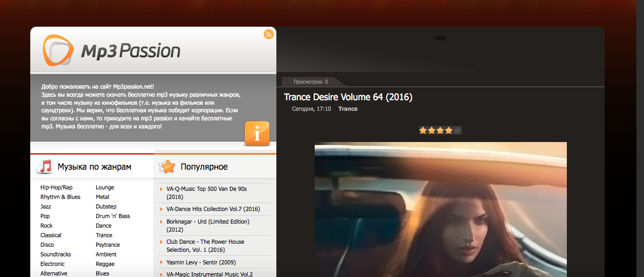The image size is (644, 277).
Task: Open Yasmin Levy - Sentir (2009)
Action: click(201, 262)
